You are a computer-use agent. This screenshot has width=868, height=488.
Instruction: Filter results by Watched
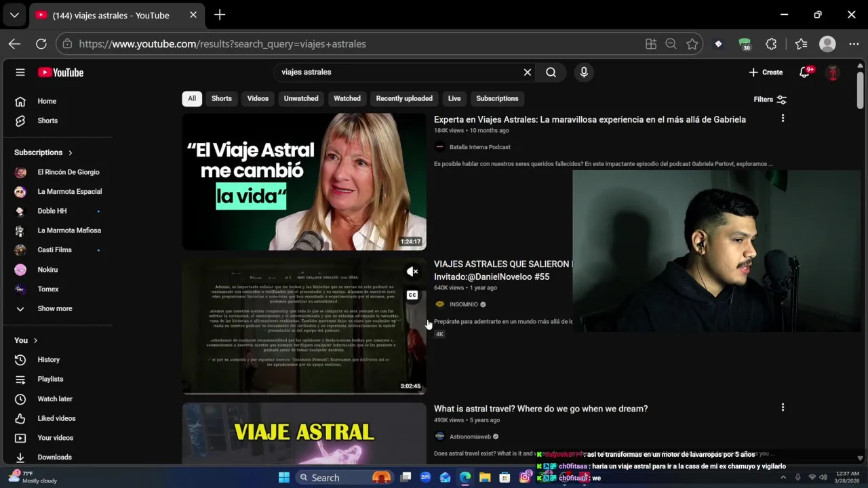(347, 98)
